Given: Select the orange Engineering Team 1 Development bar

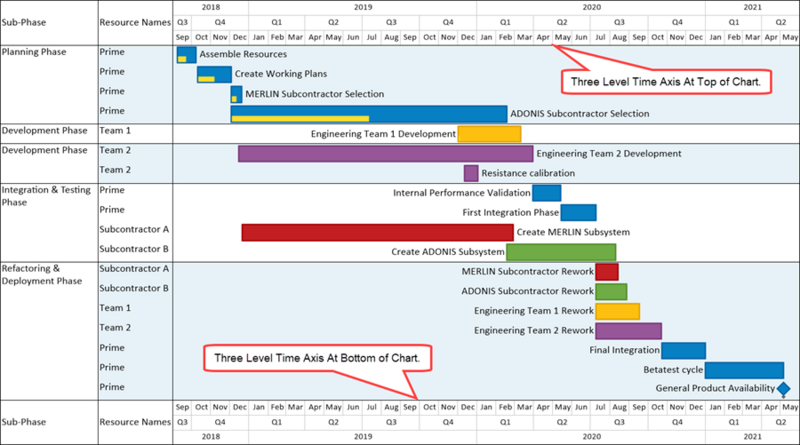Looking at the screenshot, I should pos(489,134).
